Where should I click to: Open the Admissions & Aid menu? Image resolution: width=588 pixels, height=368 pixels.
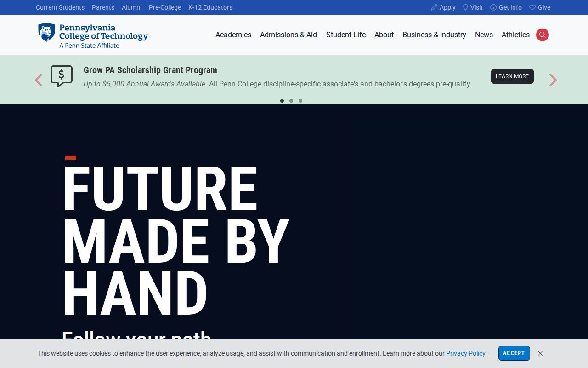pyautogui.click(x=288, y=35)
